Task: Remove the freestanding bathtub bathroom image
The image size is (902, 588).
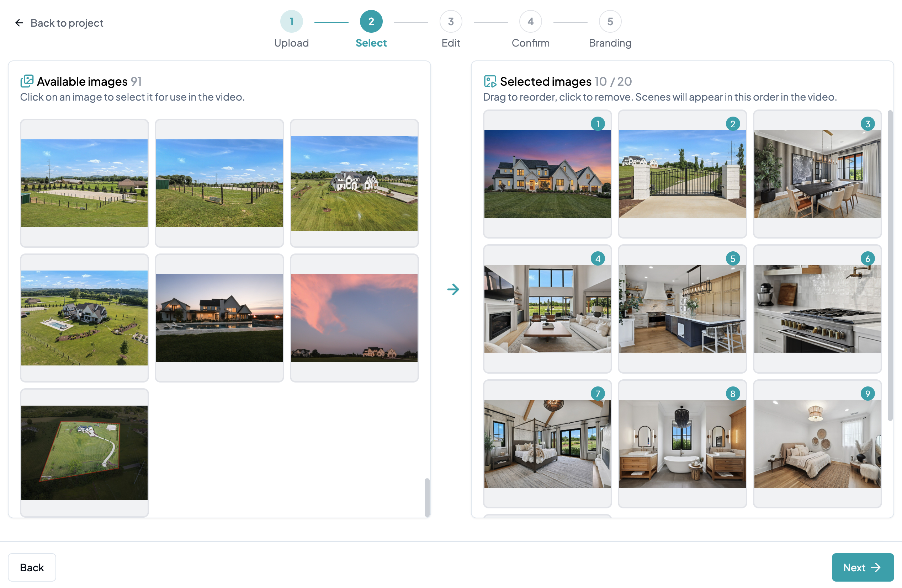Action: tap(682, 444)
